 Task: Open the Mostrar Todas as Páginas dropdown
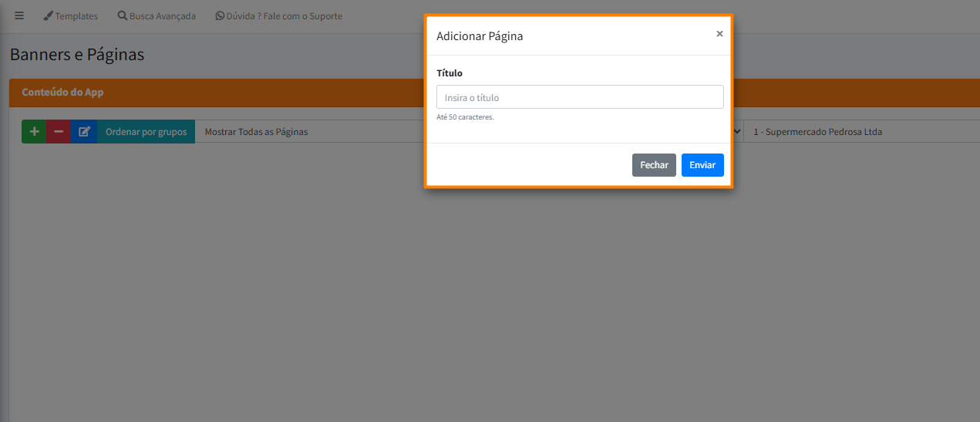(308, 132)
